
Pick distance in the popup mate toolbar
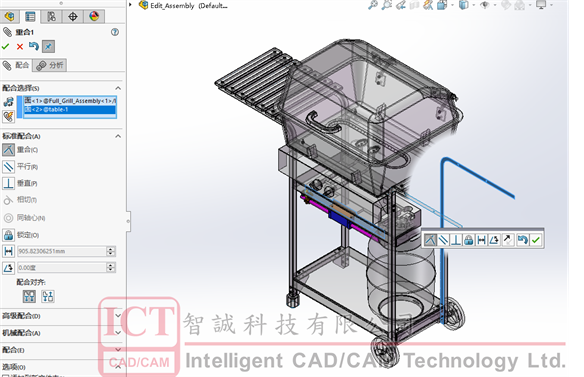tap(481, 240)
